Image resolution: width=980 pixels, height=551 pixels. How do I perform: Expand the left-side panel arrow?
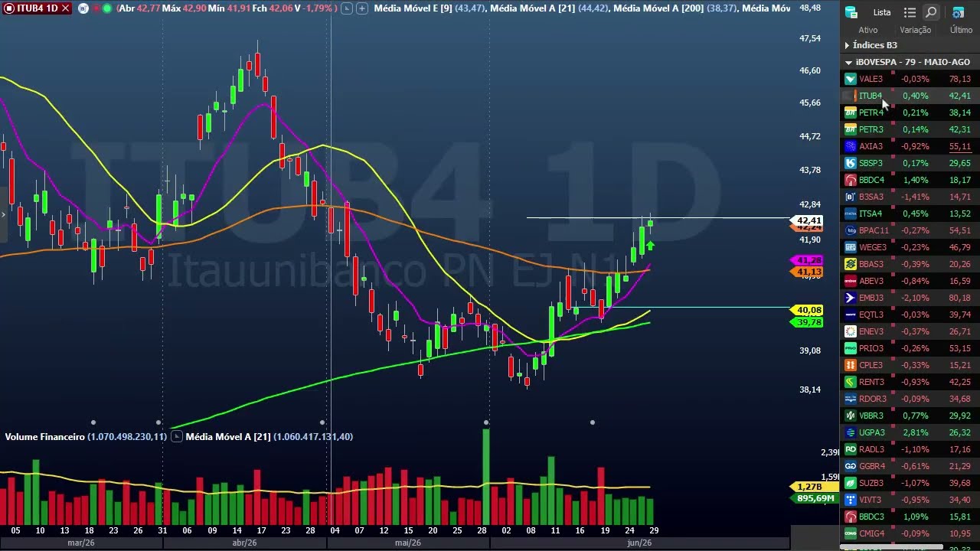[3, 214]
